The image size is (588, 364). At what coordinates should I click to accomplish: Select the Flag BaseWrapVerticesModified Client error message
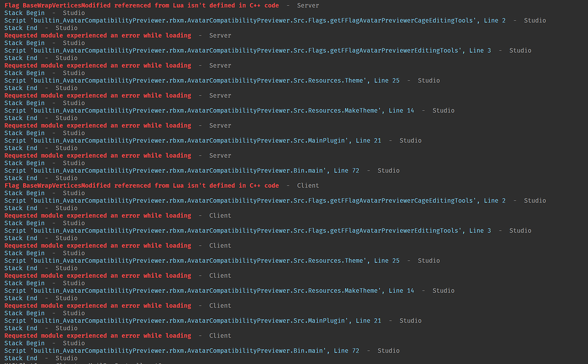(138, 185)
